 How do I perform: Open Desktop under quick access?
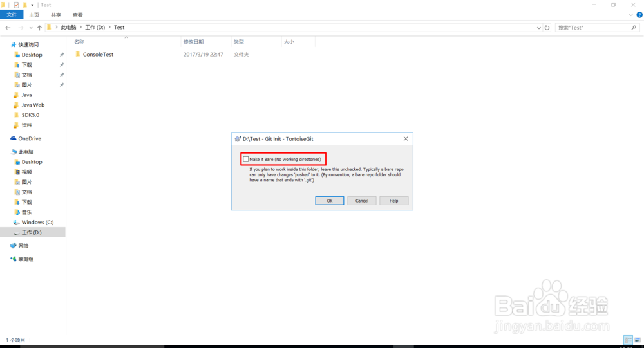32,55
